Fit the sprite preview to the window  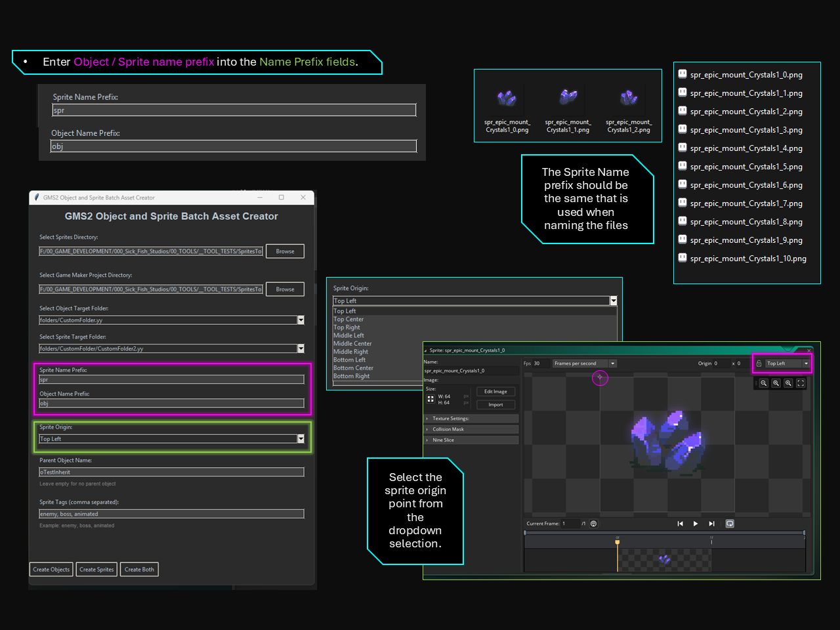[801, 383]
